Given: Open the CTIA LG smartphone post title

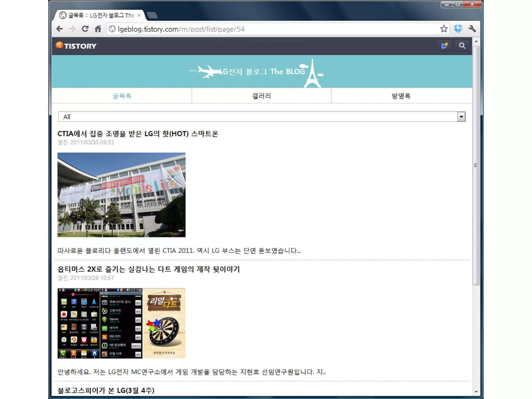Looking at the screenshot, I should (x=138, y=134).
